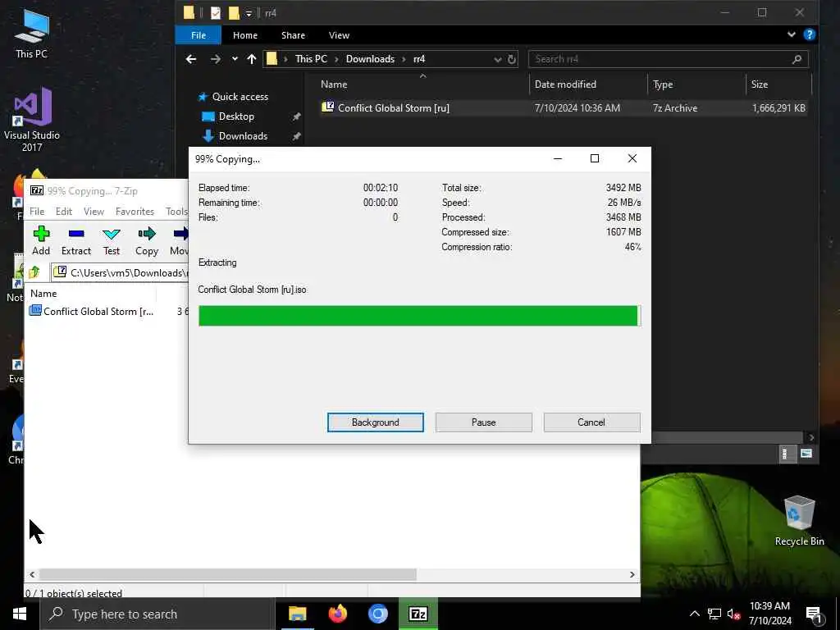Show hidden tray icons chevron
This screenshot has height=630, width=840.
(x=694, y=614)
